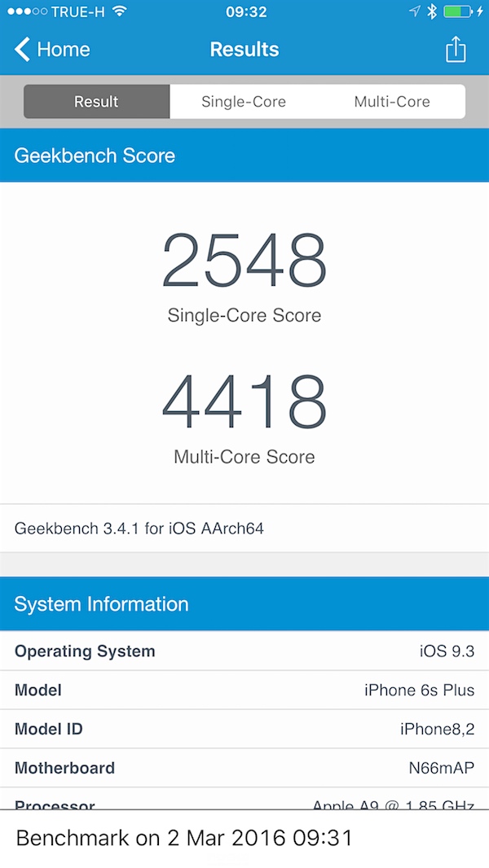This screenshot has width=489, height=868.
Task: Switch to the Multi-Core tab
Action: (391, 102)
